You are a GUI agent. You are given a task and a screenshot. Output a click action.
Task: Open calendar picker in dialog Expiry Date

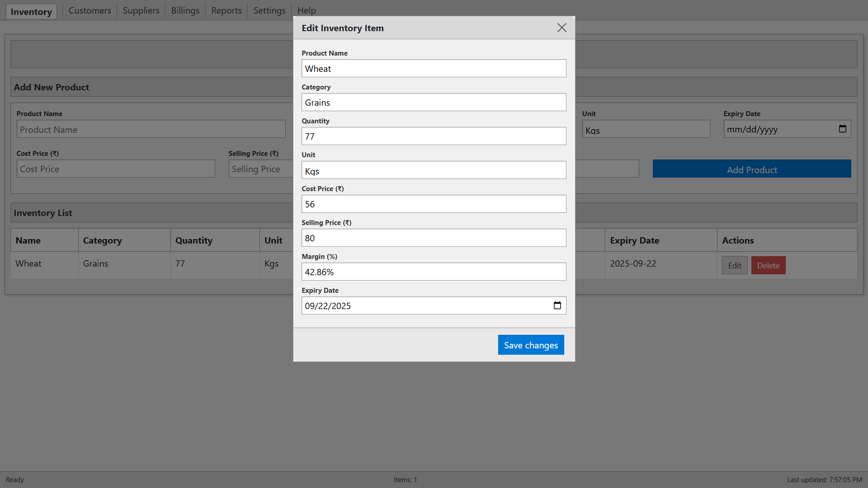557,305
